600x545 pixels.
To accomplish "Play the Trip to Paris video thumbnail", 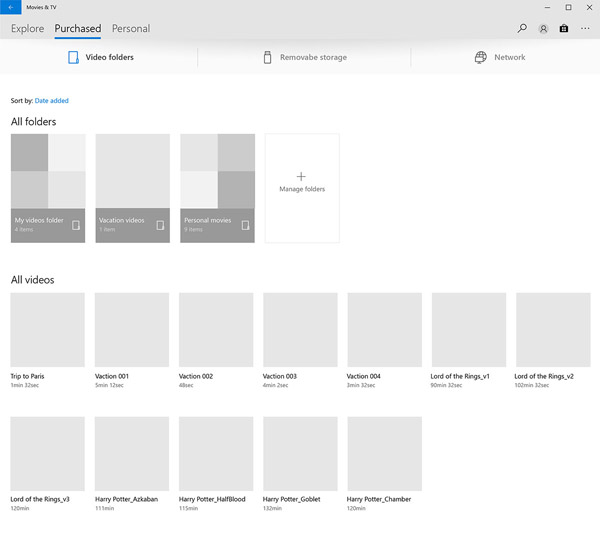I will pos(47,330).
